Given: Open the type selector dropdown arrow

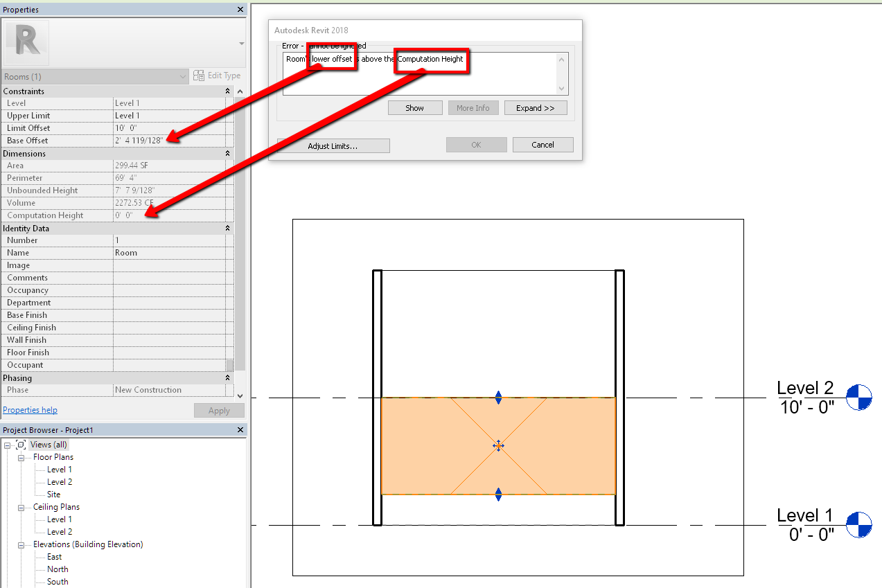Looking at the screenshot, I should click(182, 75).
